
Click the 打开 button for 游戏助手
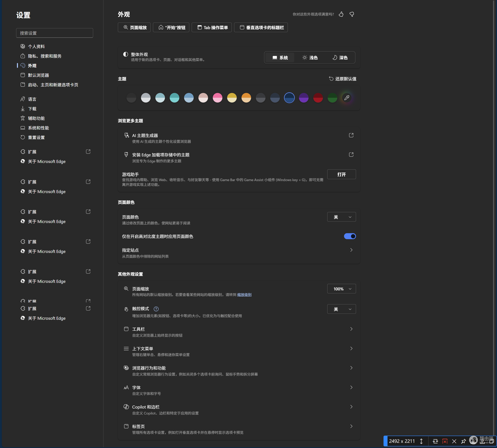pos(341,174)
